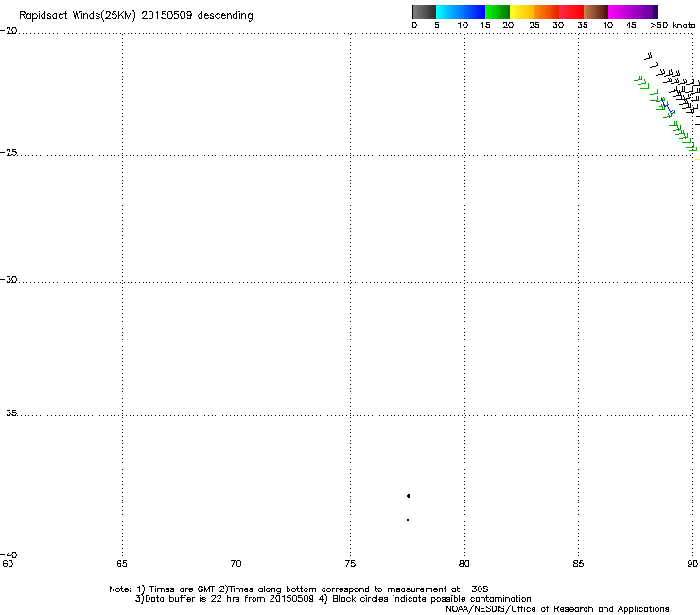Click the '>50 knots' legend label
700x615 pixels.
[673, 26]
